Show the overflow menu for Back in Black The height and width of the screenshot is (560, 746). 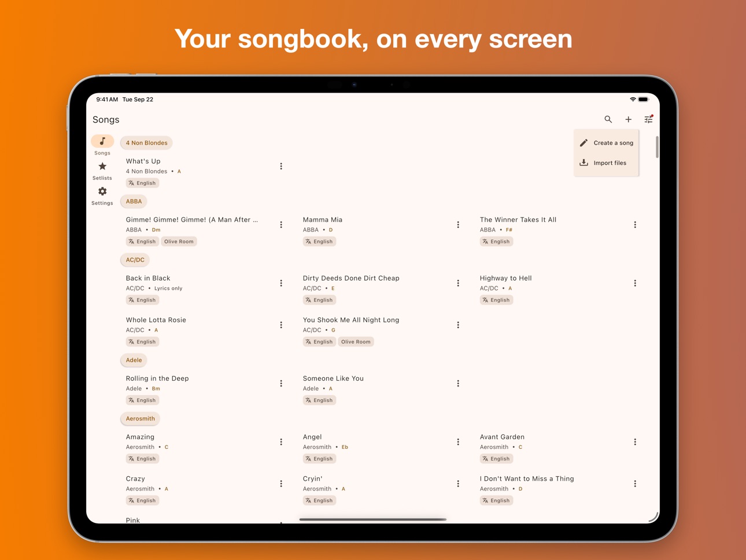coord(281,283)
